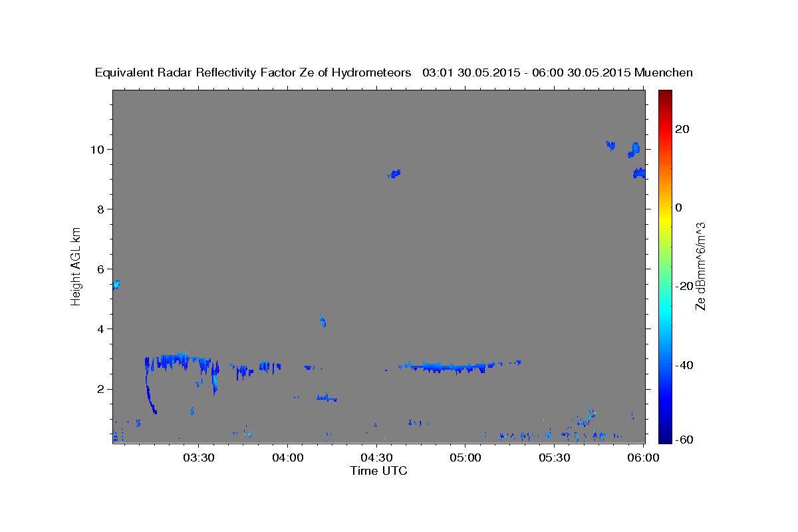798x532 pixels.
Task: Click the colorbar tick label "0"
Action: tap(678, 207)
